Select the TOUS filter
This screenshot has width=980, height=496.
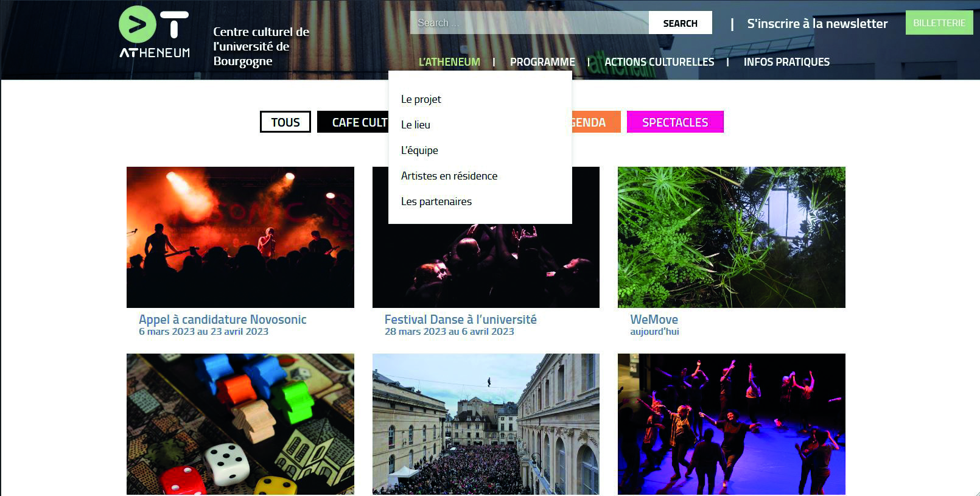[x=285, y=122]
